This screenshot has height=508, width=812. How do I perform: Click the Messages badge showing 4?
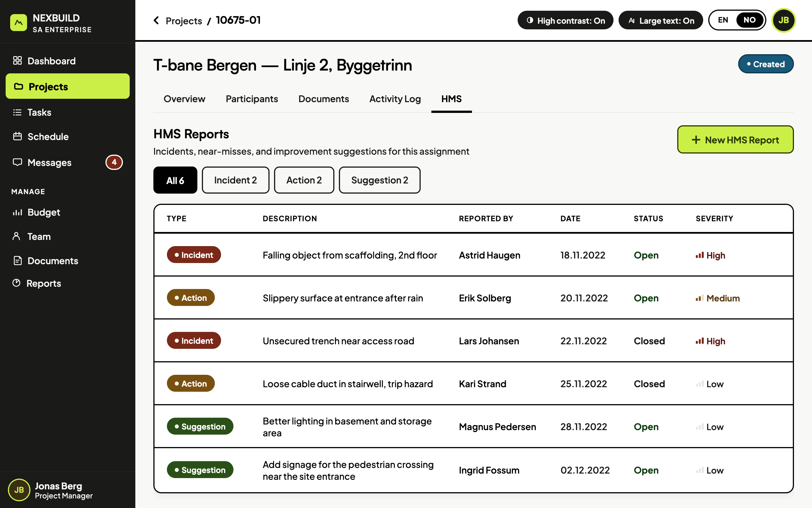click(114, 162)
